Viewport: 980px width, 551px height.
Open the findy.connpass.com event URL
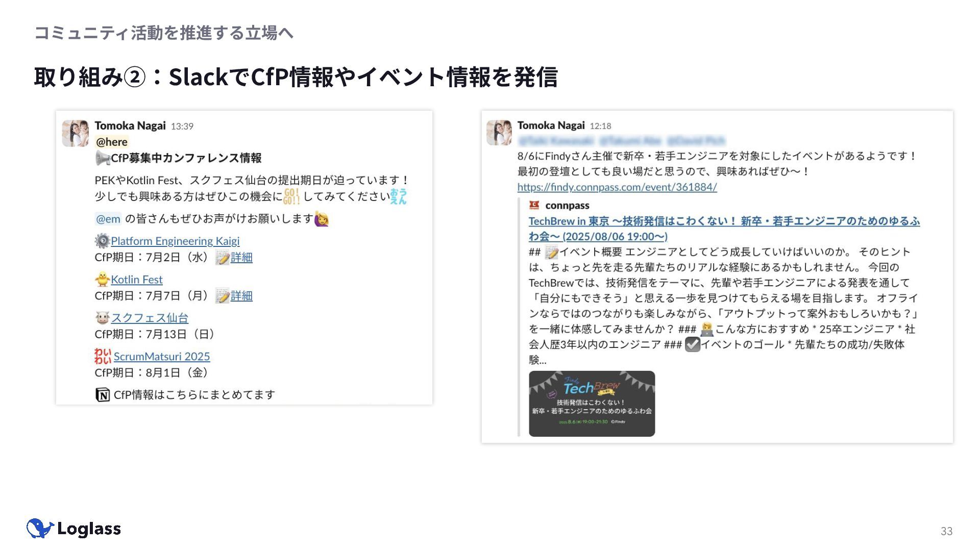click(617, 187)
